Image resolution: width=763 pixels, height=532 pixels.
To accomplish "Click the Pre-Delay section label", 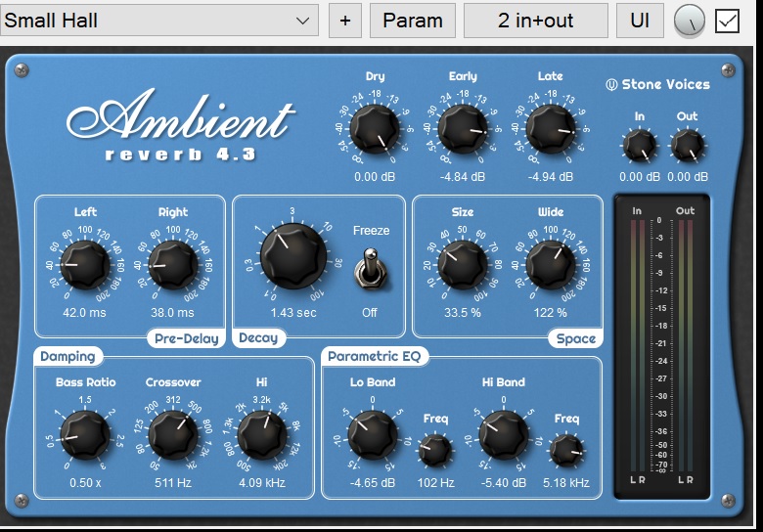I will tap(187, 338).
